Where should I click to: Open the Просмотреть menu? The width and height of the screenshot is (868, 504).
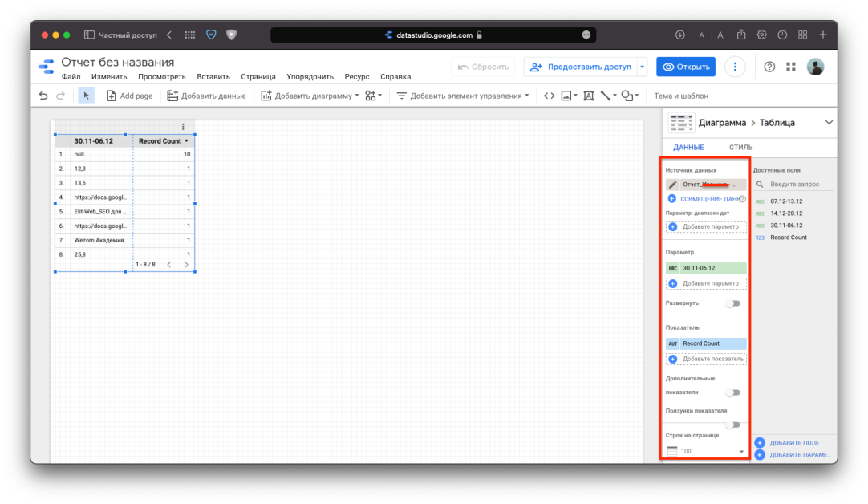click(x=161, y=77)
